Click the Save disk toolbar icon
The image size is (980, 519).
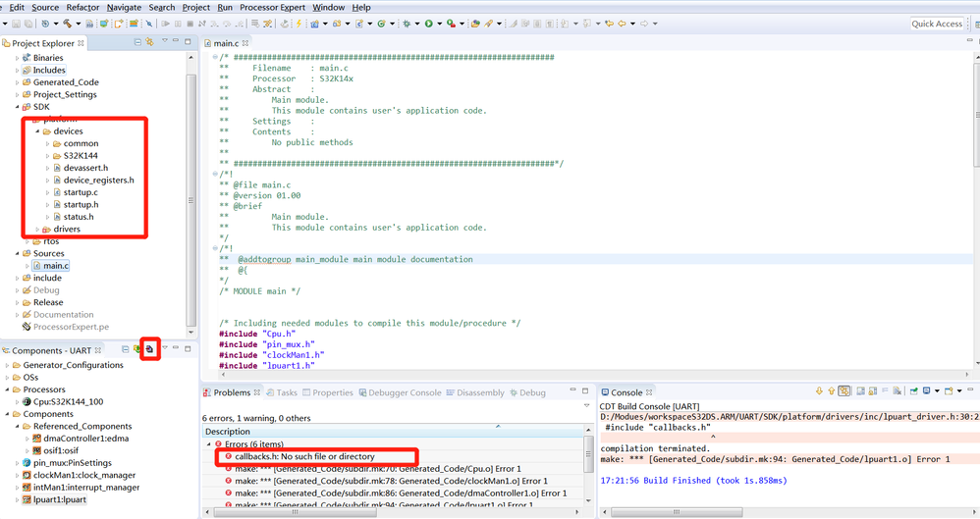click(x=16, y=24)
